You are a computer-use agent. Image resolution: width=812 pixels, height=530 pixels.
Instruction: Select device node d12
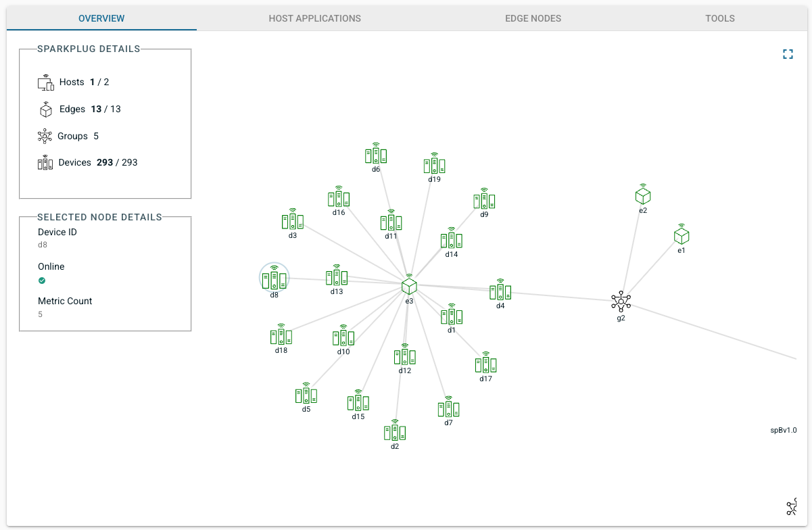pyautogui.click(x=405, y=355)
